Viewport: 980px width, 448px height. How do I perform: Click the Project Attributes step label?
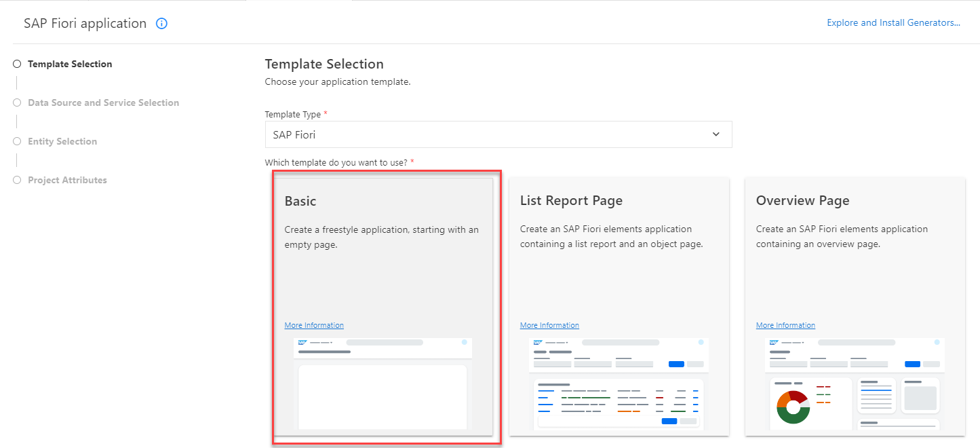[x=67, y=179]
